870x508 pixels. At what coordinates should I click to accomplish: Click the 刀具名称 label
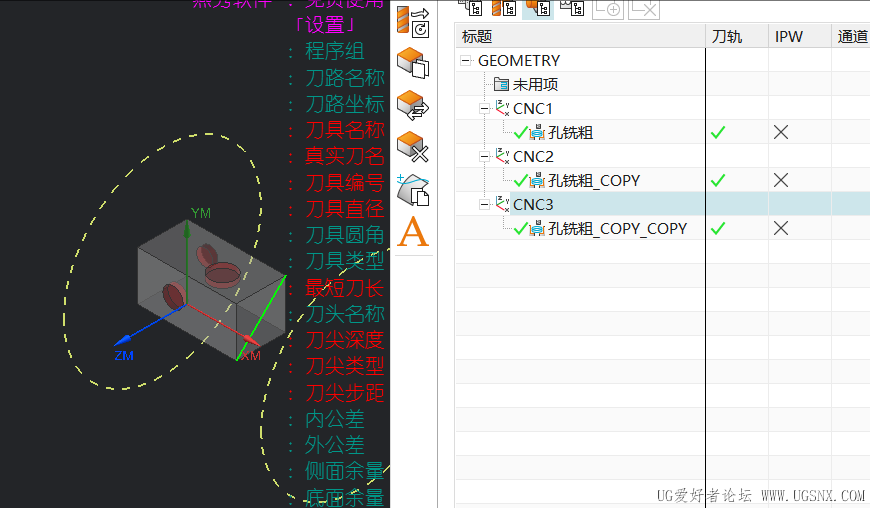tap(345, 130)
